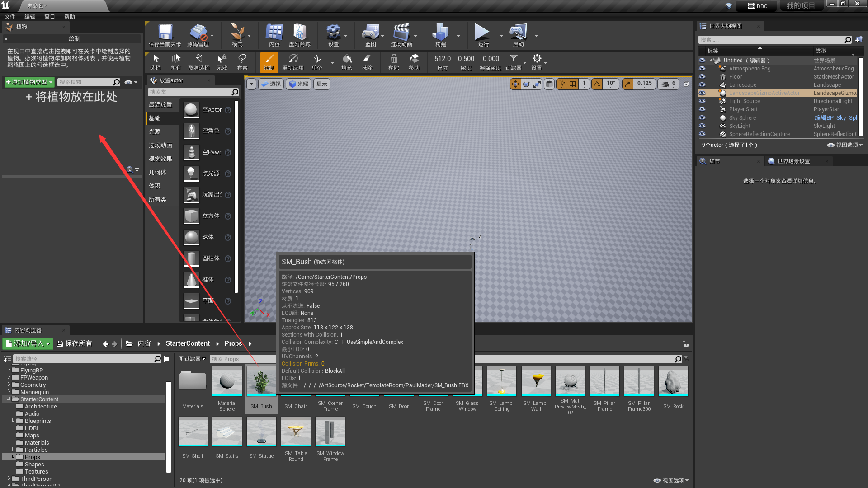Screen dimensions: 868x488
Task: Open the Content toolbar icon
Action: [274, 33]
